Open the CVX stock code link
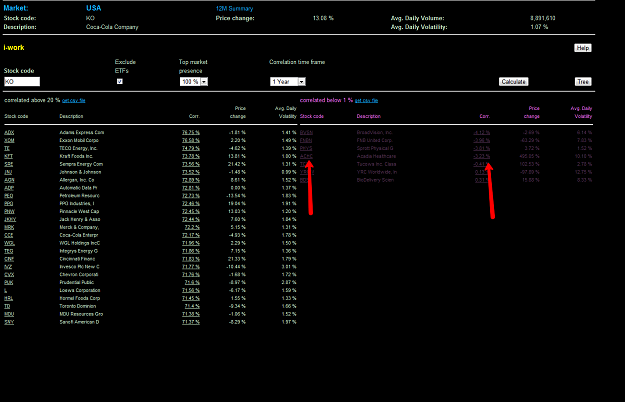 [9, 275]
